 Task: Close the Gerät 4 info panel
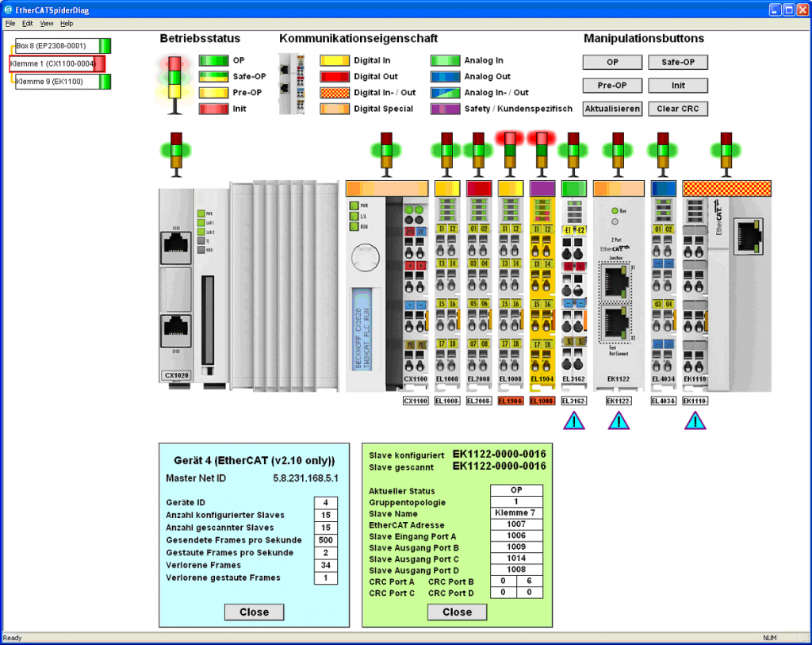tap(254, 612)
